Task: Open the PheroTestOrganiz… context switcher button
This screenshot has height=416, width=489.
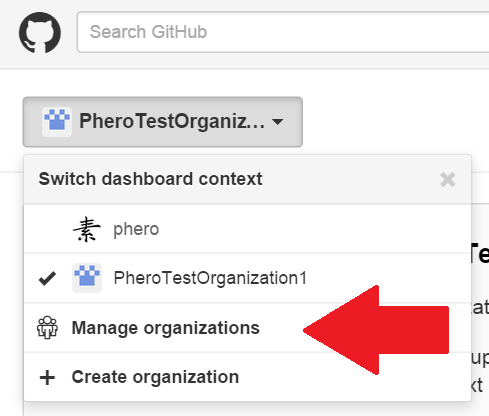Action: (163, 122)
